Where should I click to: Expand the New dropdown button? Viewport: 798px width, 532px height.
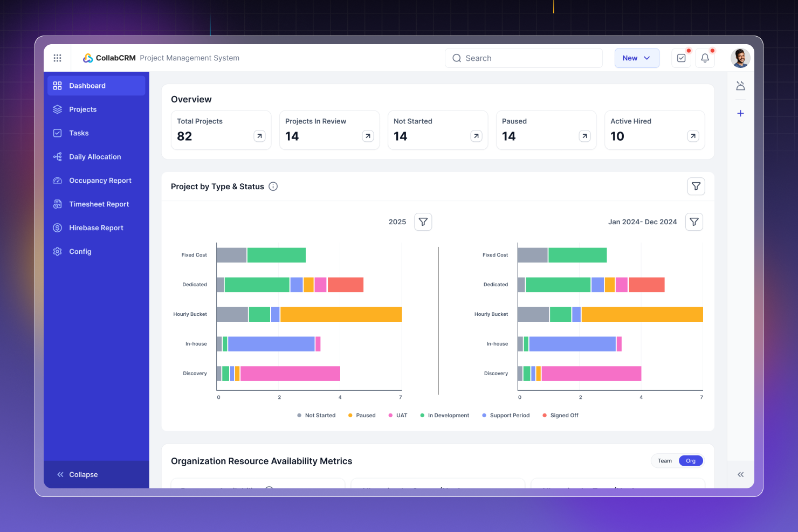click(x=637, y=58)
